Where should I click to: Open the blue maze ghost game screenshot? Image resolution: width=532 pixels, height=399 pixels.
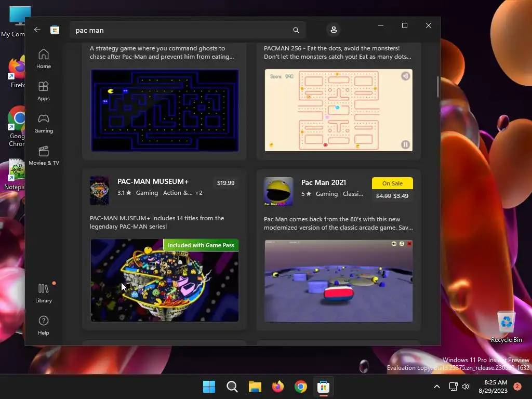165,110
